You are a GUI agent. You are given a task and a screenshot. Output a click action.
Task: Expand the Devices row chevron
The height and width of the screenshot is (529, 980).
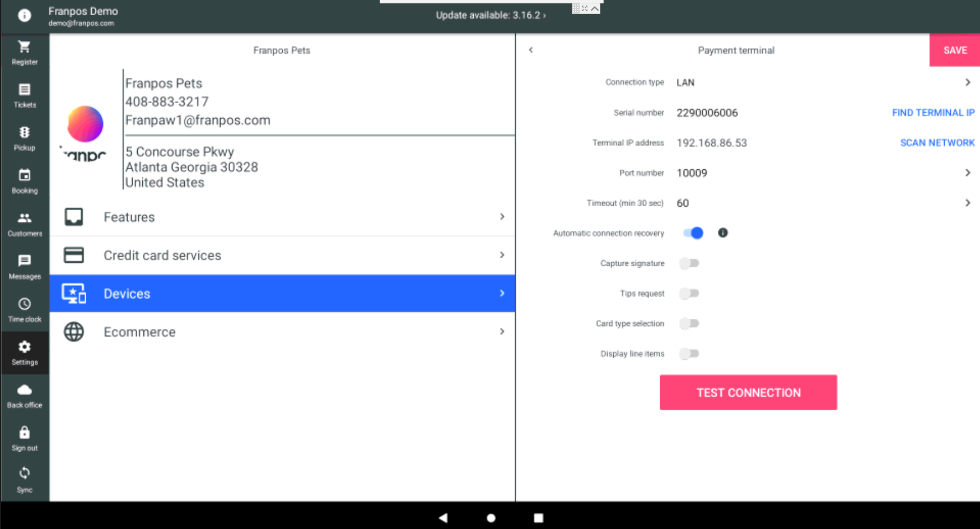click(x=502, y=294)
